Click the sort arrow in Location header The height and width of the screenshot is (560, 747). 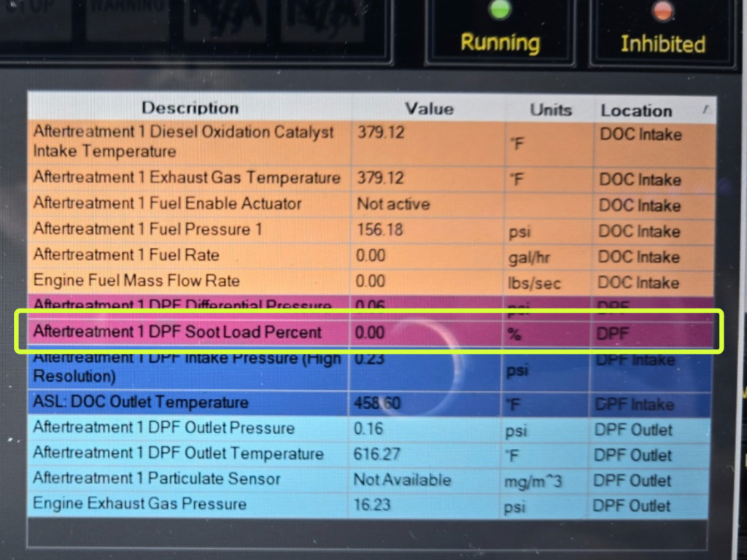tap(705, 109)
